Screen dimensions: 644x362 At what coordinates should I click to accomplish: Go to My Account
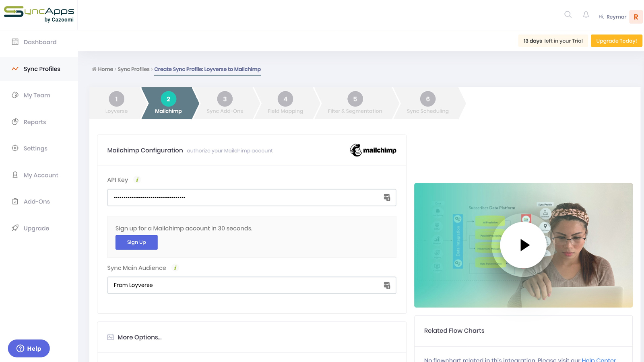tap(40, 175)
